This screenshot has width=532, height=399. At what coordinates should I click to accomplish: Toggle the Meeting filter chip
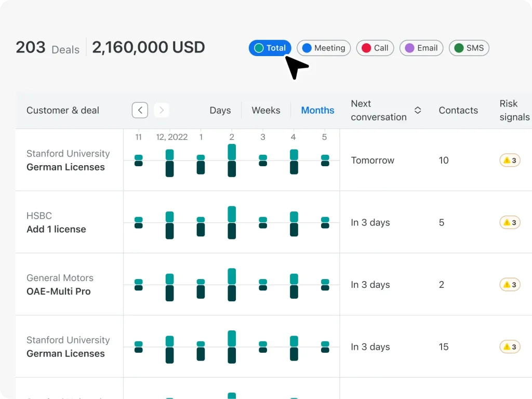click(324, 48)
